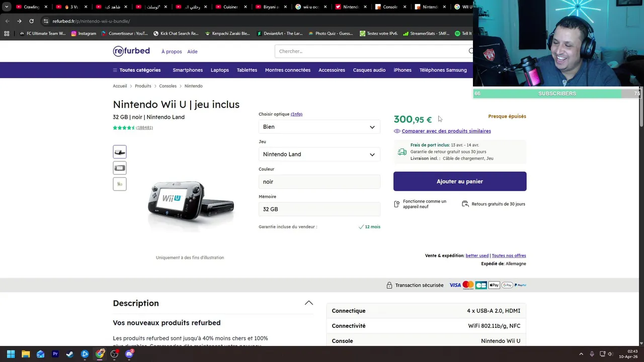Open the Bien condition dropdown
644x362 pixels.
click(319, 127)
